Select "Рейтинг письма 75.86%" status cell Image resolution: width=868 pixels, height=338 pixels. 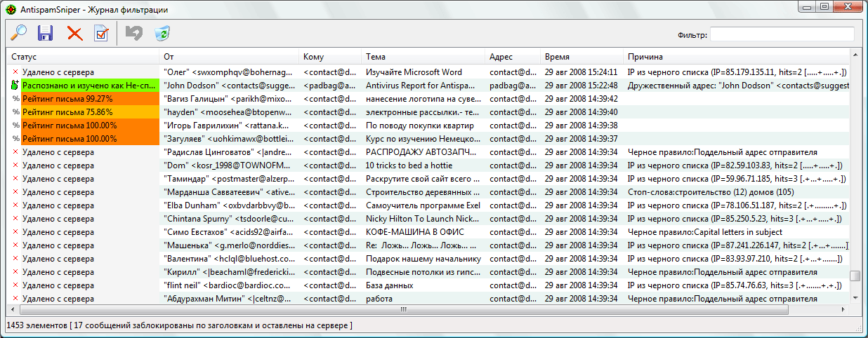(x=89, y=111)
